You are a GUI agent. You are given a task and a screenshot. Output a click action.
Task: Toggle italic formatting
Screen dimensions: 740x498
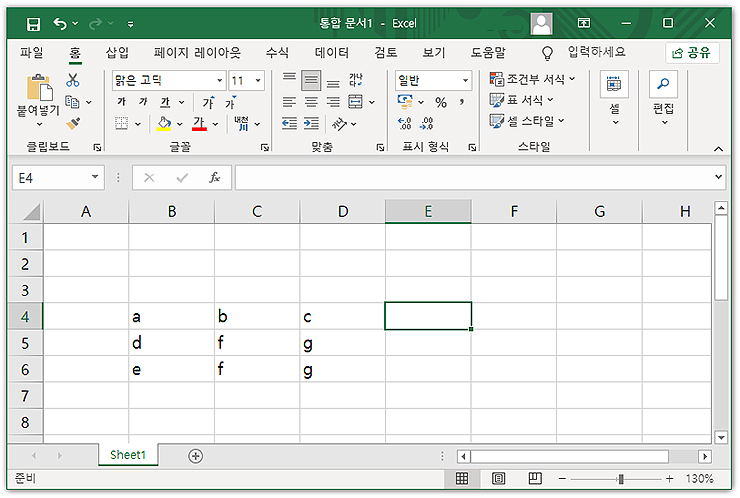(x=143, y=101)
